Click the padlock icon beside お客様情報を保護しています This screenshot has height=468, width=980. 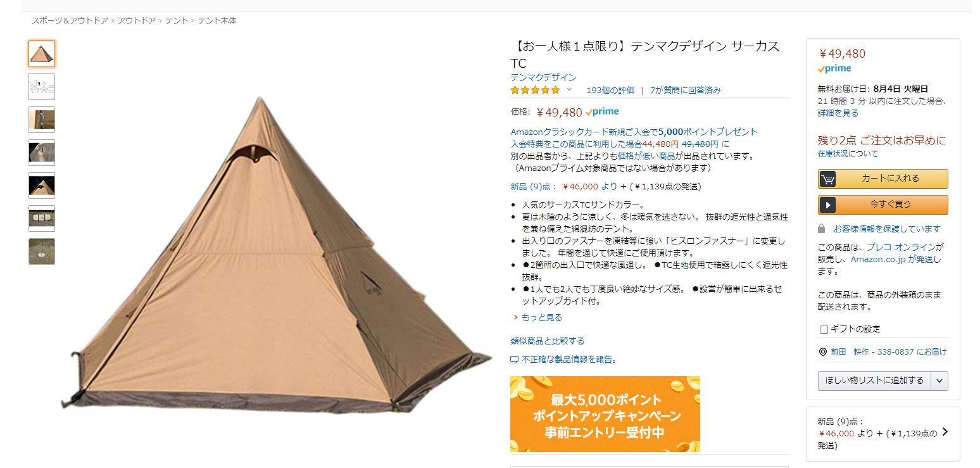point(822,229)
